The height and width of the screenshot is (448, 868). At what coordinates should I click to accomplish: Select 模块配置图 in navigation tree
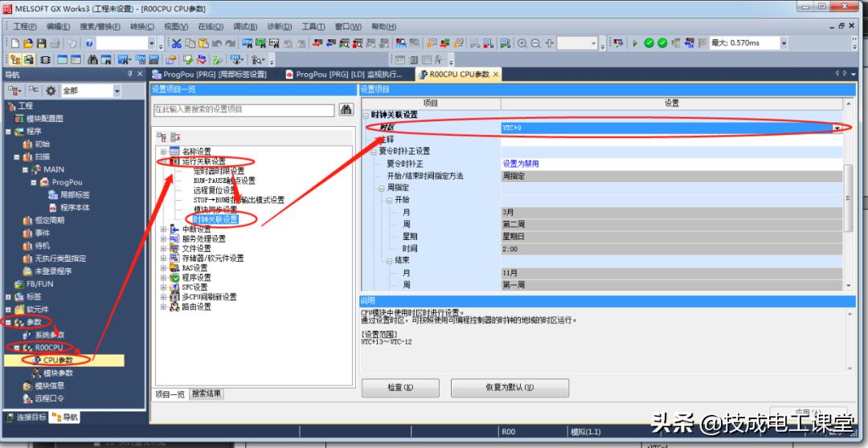click(44, 118)
